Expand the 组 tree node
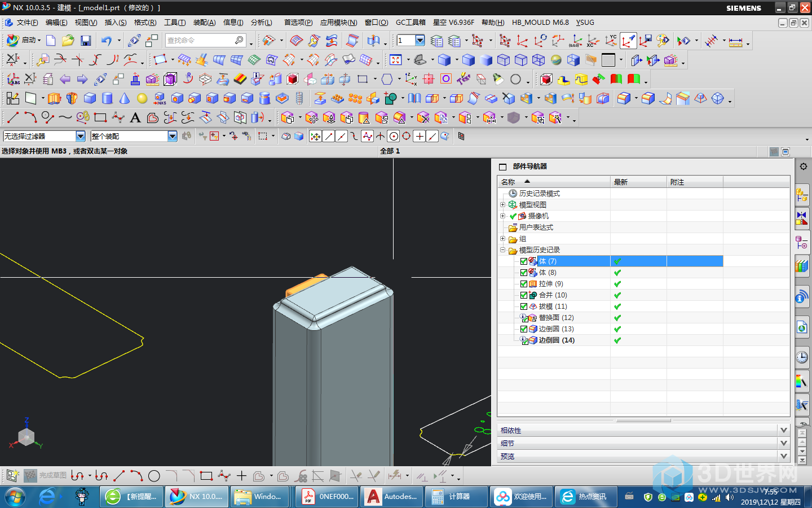This screenshot has width=812, height=508. click(502, 238)
